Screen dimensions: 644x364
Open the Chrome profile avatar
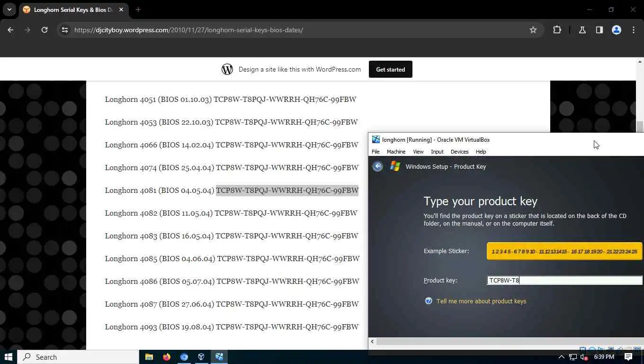pos(617,30)
